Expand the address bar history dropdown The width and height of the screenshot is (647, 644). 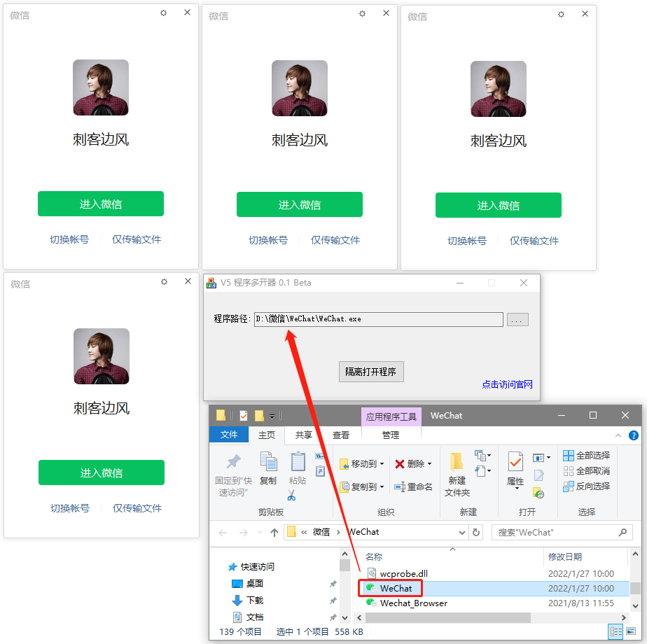[x=462, y=533]
